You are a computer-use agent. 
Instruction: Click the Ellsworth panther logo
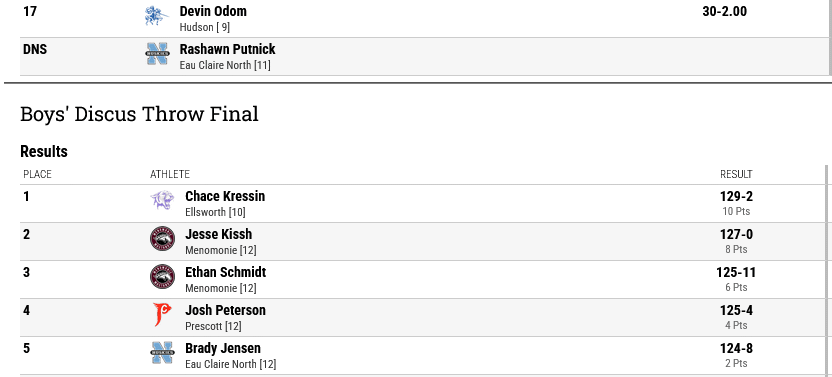pos(162,201)
